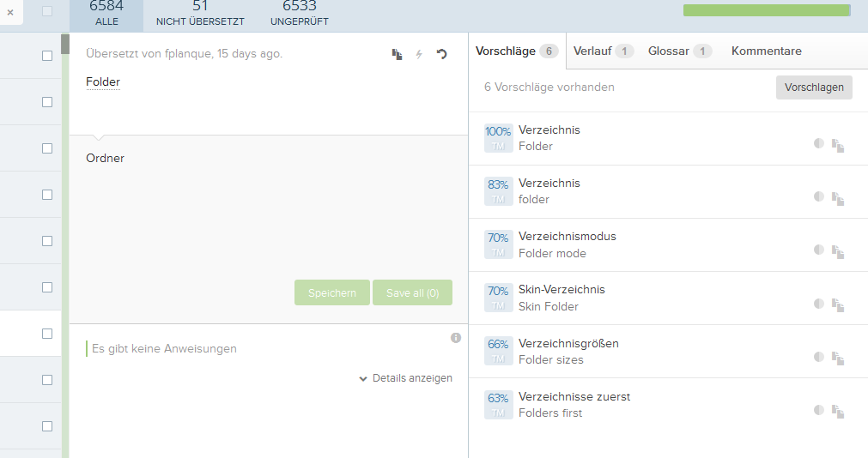Filter by ALLE 6584 strings
The height and width of the screenshot is (458, 868).
point(106,15)
